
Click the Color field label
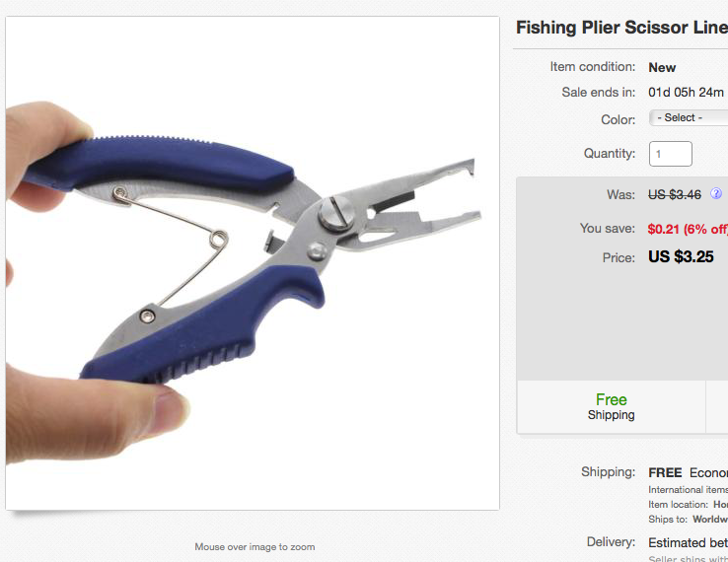click(x=618, y=119)
